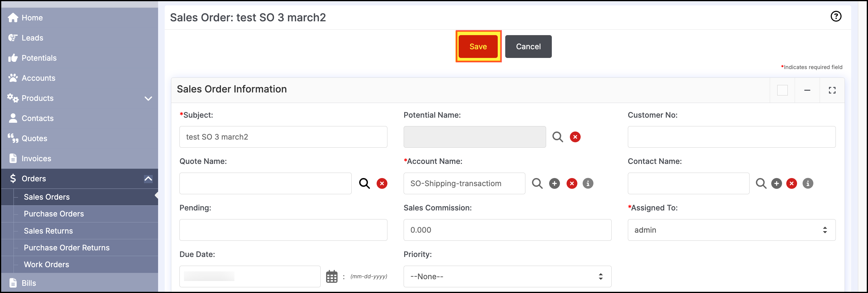868x293 pixels.
Task: Minimize the Sales Order Information panel
Action: pyautogui.click(x=807, y=90)
